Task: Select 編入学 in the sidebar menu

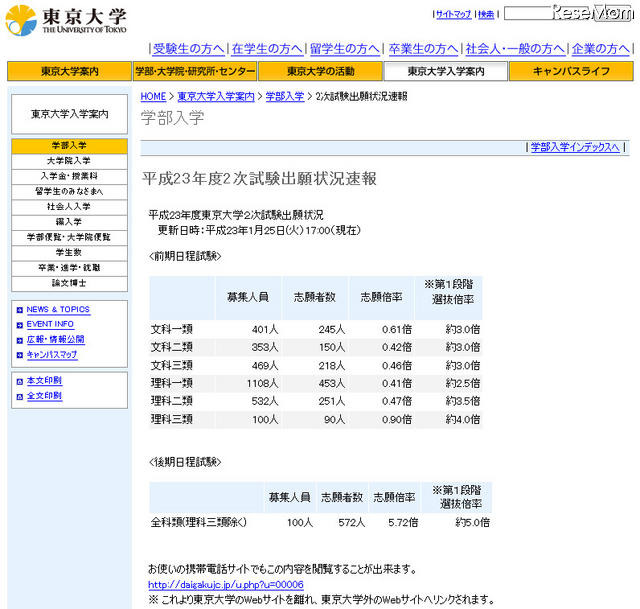Action: coord(69,222)
